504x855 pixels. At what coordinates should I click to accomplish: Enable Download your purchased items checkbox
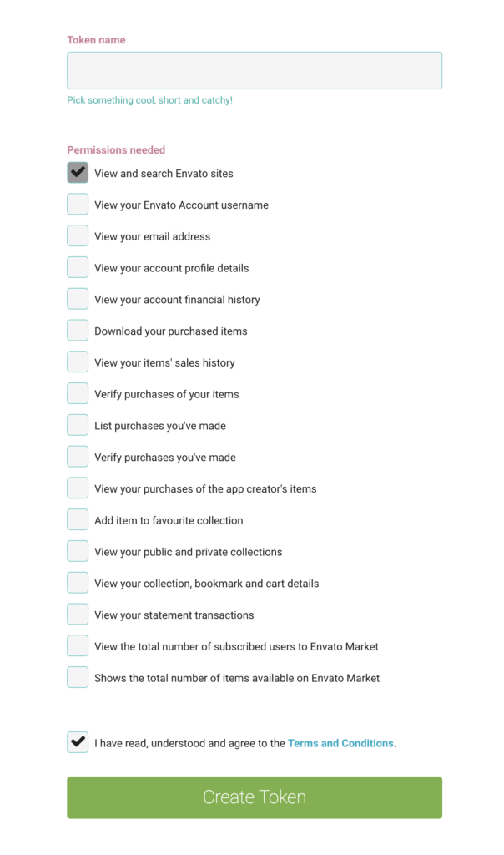coord(78,331)
